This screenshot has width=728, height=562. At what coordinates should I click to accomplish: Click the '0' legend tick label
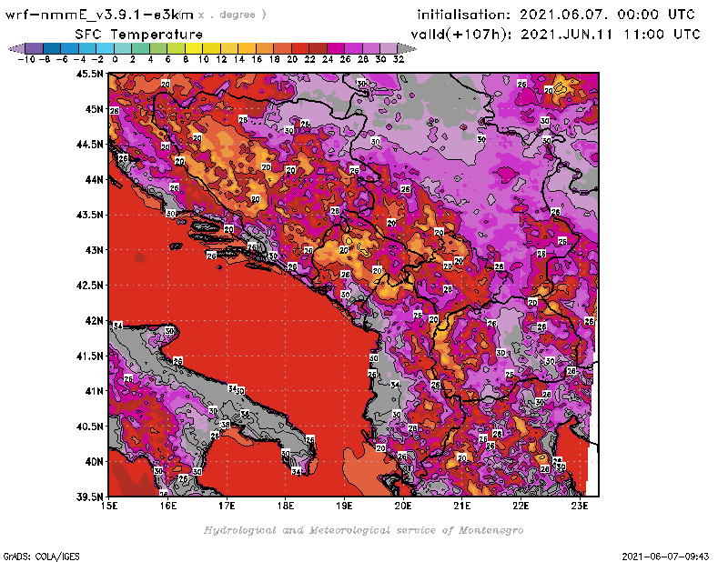(x=115, y=59)
